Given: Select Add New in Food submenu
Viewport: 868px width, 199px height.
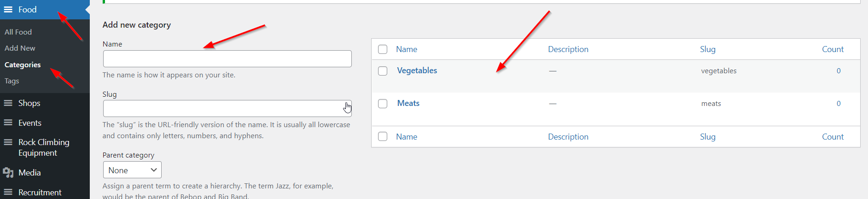Looking at the screenshot, I should 20,48.
